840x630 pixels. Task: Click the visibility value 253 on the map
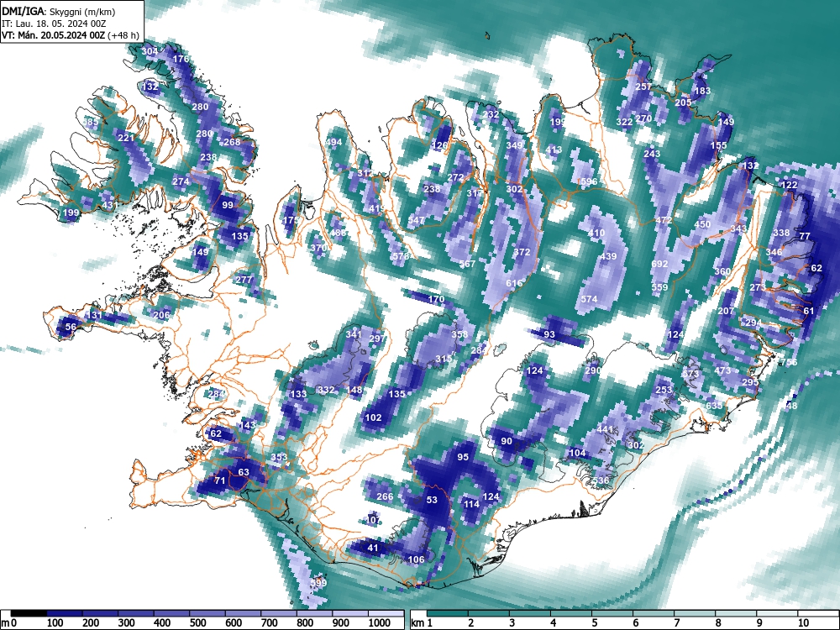664,390
